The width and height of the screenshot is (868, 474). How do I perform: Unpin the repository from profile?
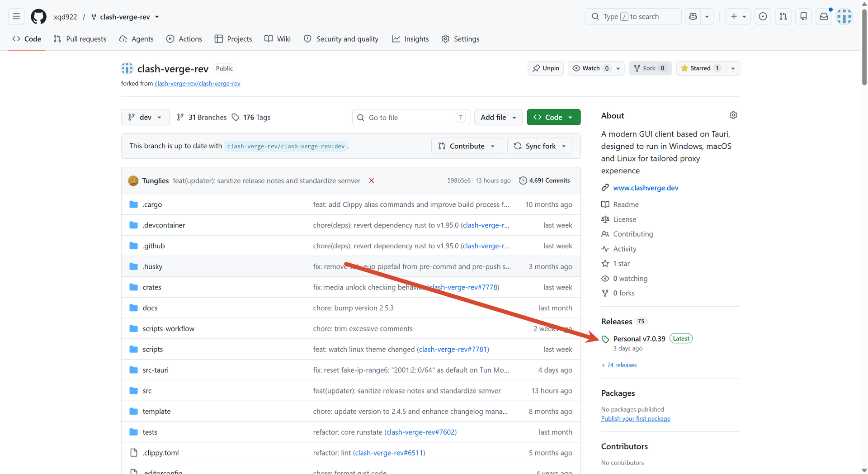[x=546, y=68]
